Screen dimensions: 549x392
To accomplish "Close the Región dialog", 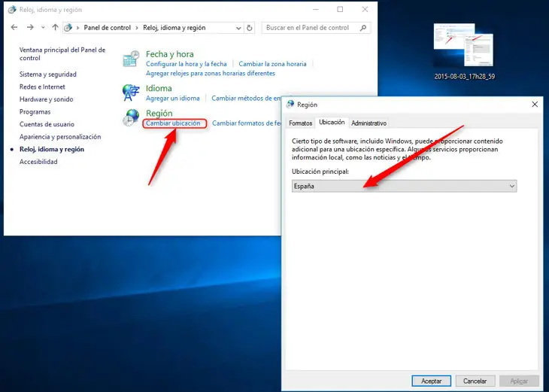I will pos(535,105).
